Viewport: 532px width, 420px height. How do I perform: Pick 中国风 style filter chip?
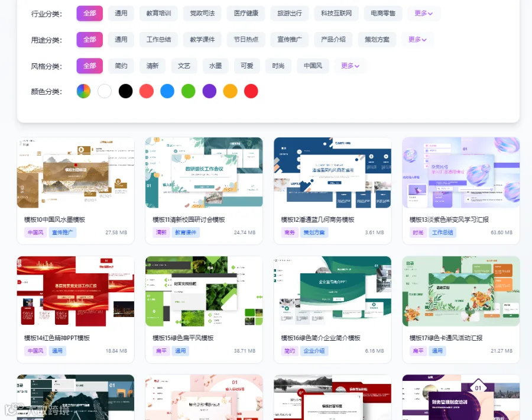tap(313, 66)
